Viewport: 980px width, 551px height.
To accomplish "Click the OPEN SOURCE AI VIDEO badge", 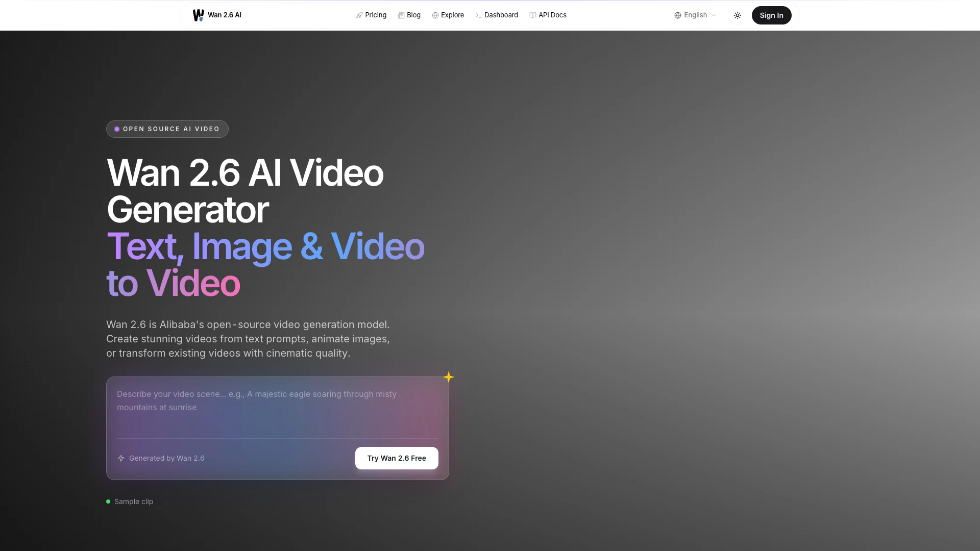I will point(167,129).
